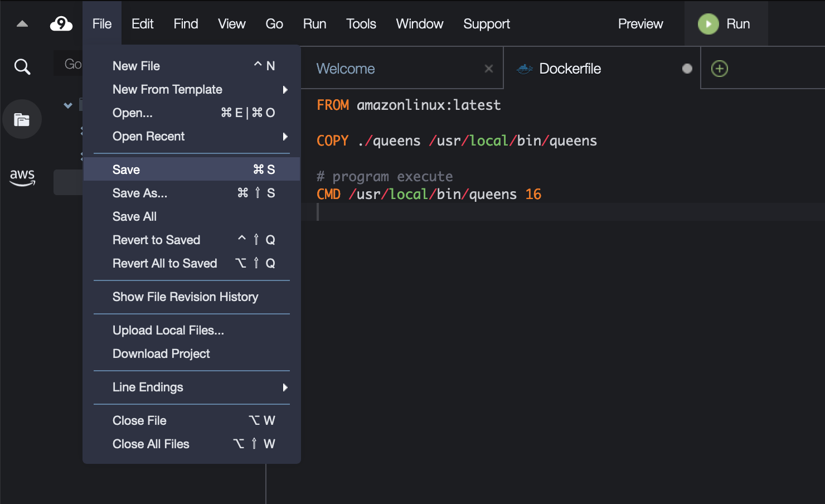Choose Save in File menu
The height and width of the screenshot is (504, 825).
(x=192, y=169)
